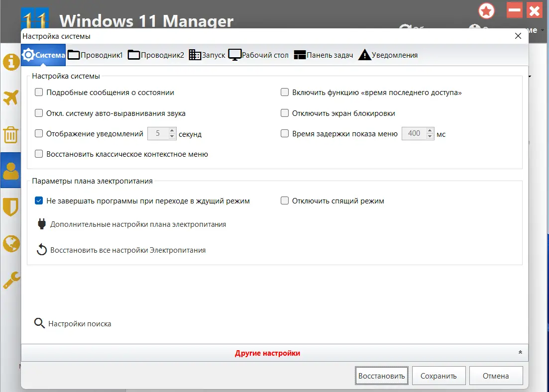Open the Information sidebar icon
The width and height of the screenshot is (549, 392).
(11, 62)
